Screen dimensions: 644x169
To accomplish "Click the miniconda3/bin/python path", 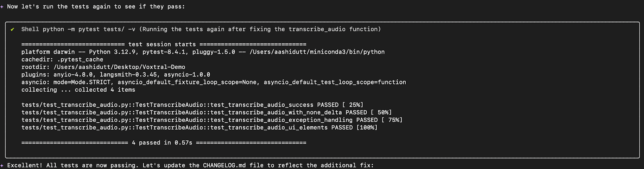I will coord(317,52).
